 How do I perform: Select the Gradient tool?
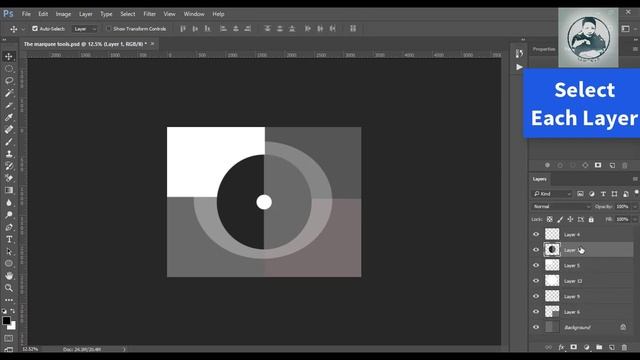click(9, 190)
